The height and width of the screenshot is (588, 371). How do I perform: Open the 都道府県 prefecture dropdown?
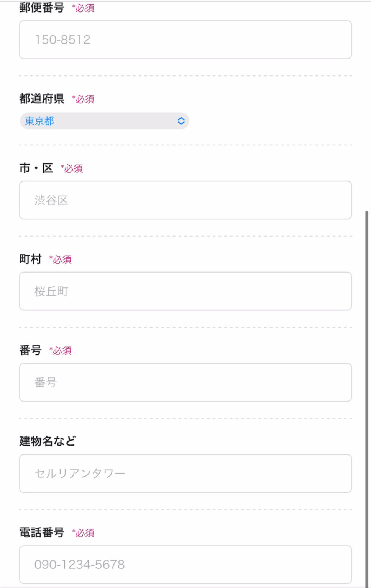click(103, 121)
